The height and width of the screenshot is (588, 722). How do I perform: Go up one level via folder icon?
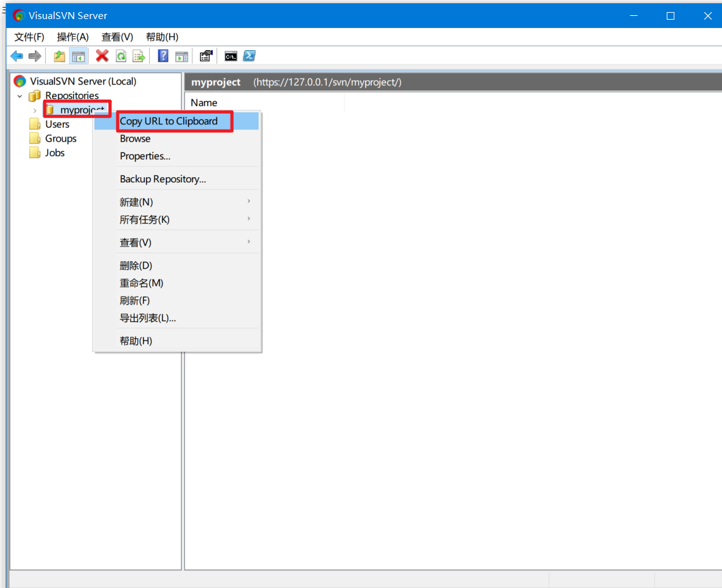(x=60, y=56)
